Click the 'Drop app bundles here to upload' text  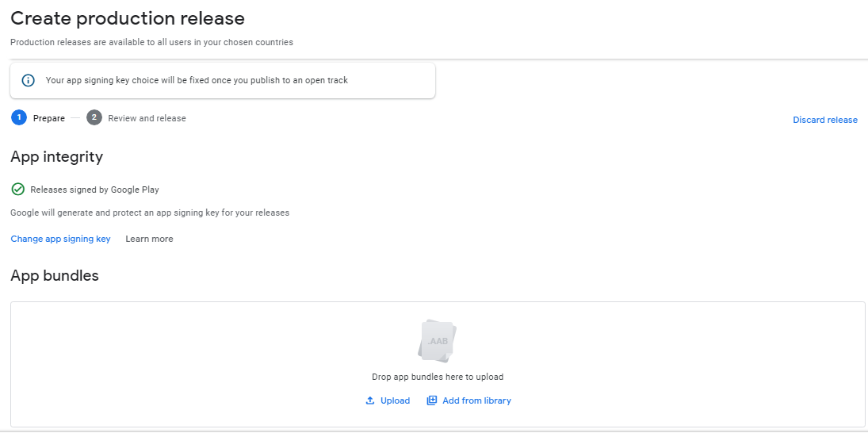point(438,377)
